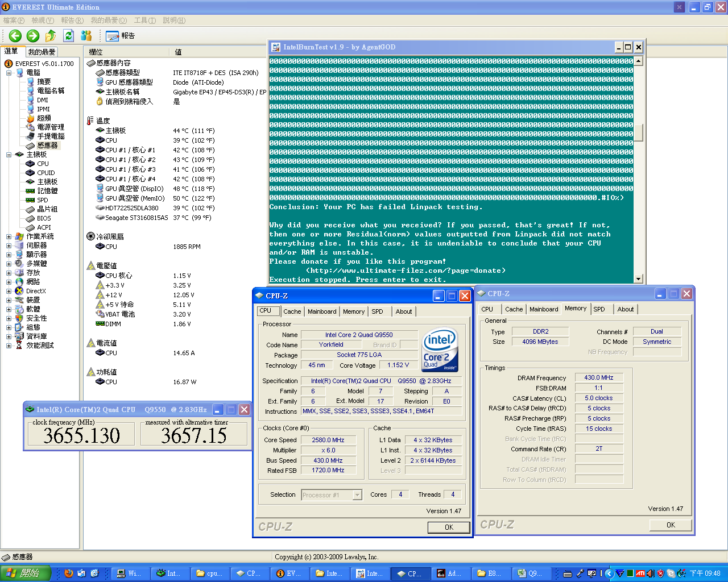Screen dimensions: 728x582
Task: Click the up-one-level folder icon
Action: [x=51, y=36]
